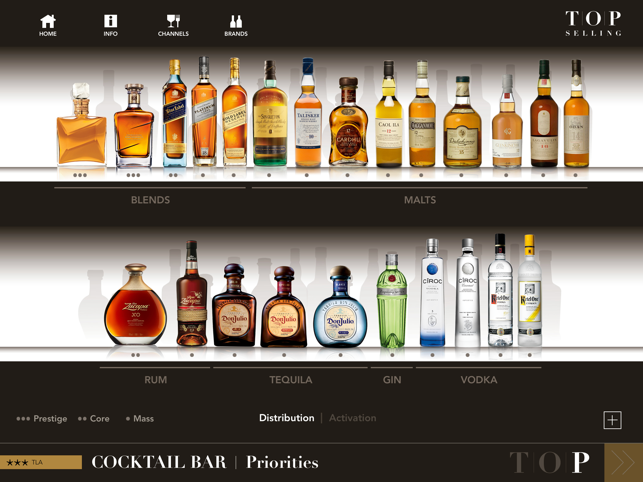
Task: Expand the plus box icon
Action: tap(612, 420)
